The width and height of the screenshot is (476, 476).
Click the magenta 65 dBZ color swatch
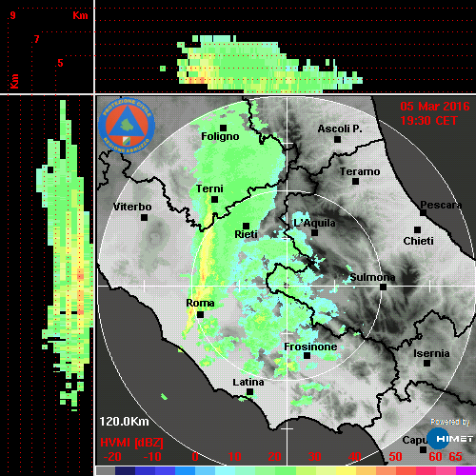tap(466, 470)
